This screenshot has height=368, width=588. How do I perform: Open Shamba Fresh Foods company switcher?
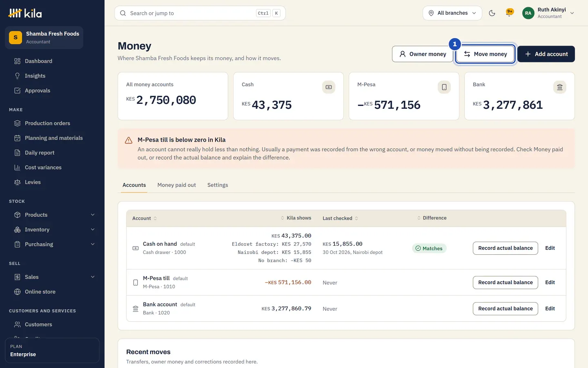[44, 38]
